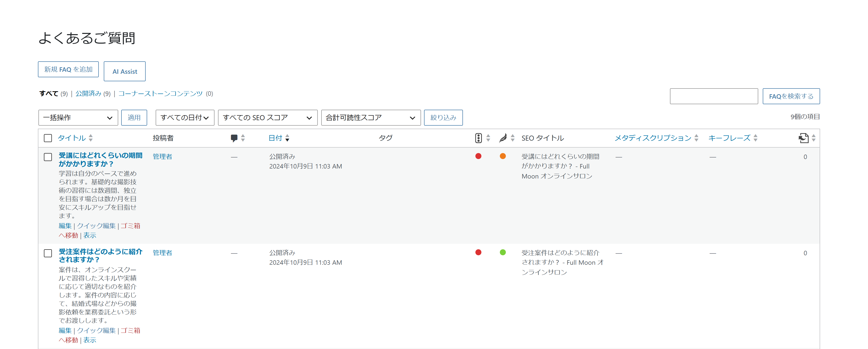Click red SEO dot for 受注案件 row
868x349 pixels.
pos(478,252)
